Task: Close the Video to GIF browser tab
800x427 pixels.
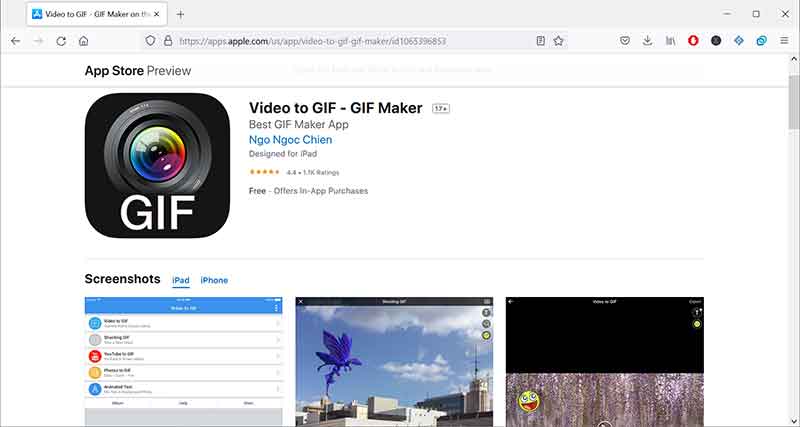Action: click(157, 14)
